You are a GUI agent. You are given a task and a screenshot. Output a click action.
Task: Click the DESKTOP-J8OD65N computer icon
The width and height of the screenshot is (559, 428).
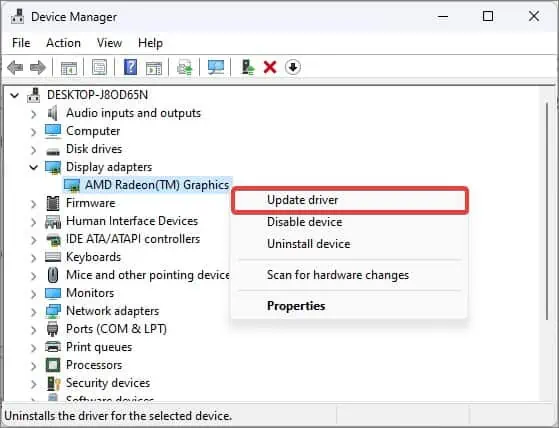tap(34, 95)
